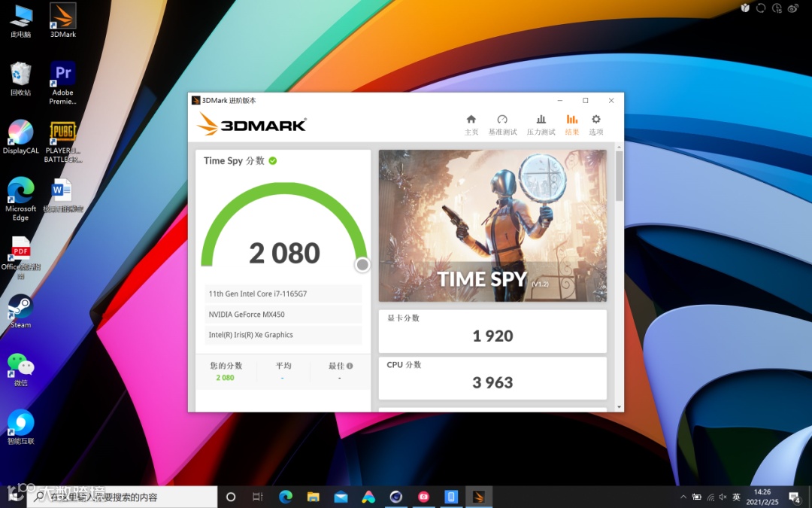The height and width of the screenshot is (508, 812).
Task: Click the info icon beside 最佳
Action: 350,366
